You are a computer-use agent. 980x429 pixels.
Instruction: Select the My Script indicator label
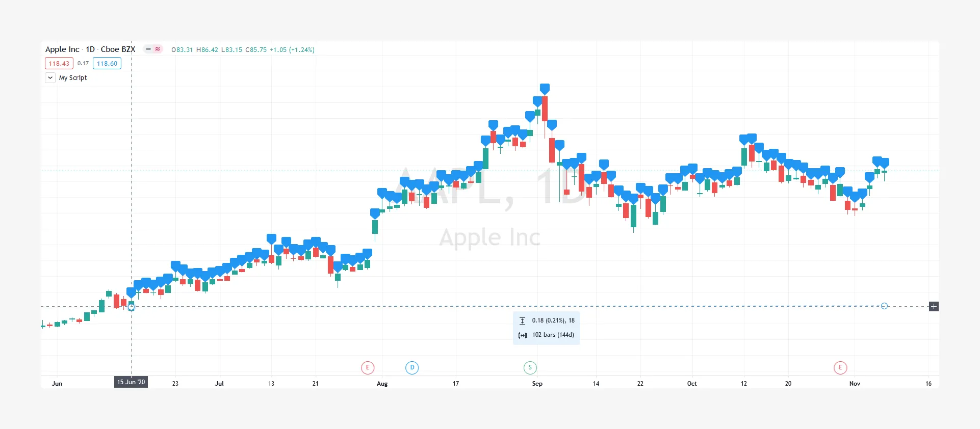point(73,78)
